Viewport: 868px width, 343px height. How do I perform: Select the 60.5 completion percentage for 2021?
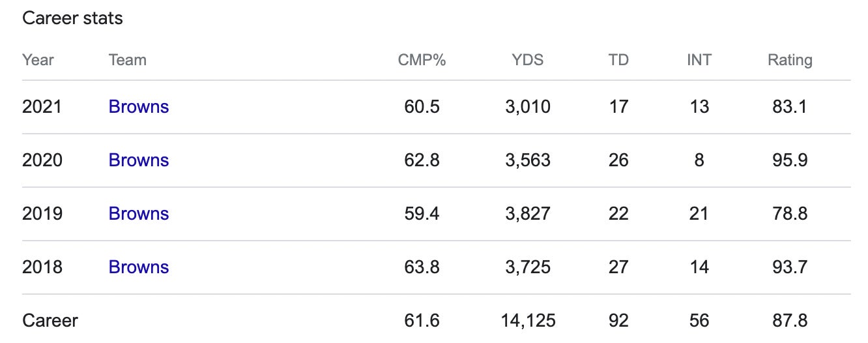coord(422,107)
